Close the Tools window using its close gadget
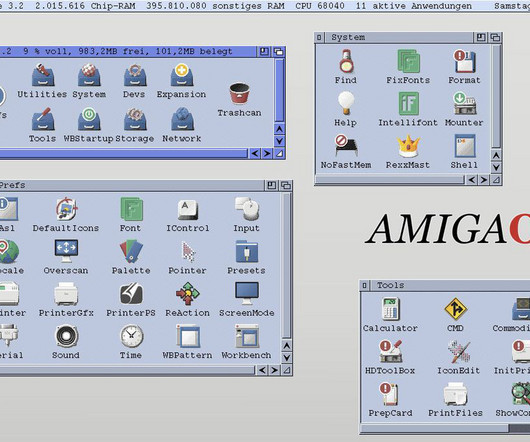 364,285
